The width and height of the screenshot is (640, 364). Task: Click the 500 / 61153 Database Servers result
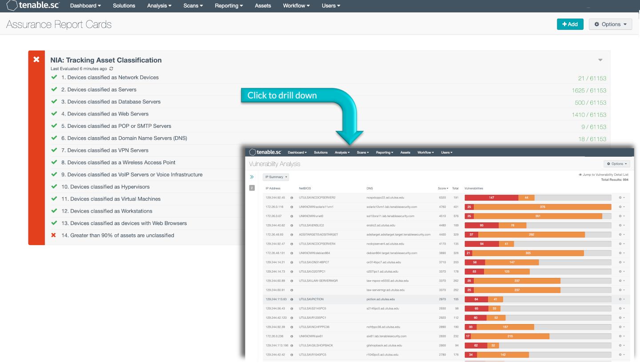click(x=590, y=103)
